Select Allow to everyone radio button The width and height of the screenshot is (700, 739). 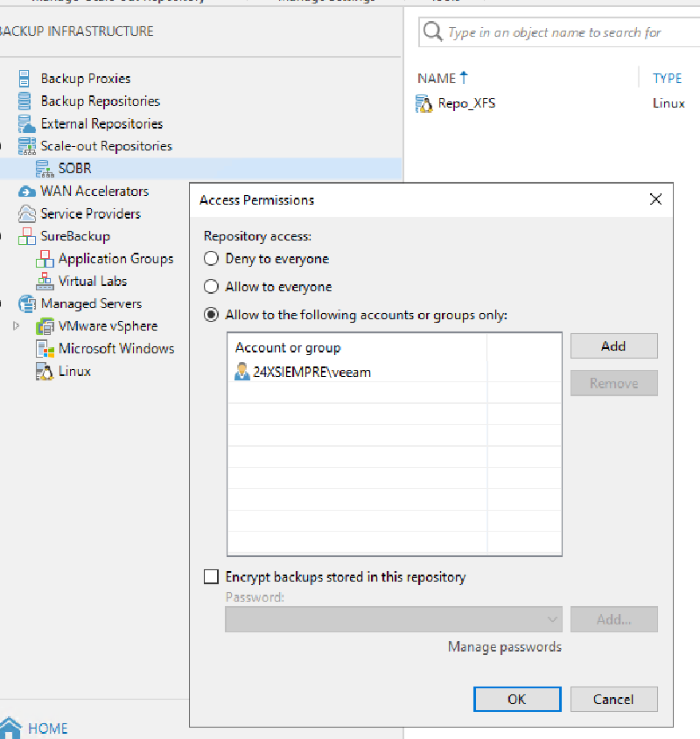tap(211, 286)
